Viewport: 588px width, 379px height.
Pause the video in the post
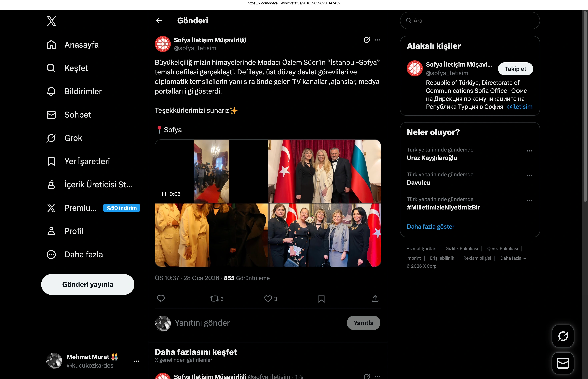[x=164, y=194]
